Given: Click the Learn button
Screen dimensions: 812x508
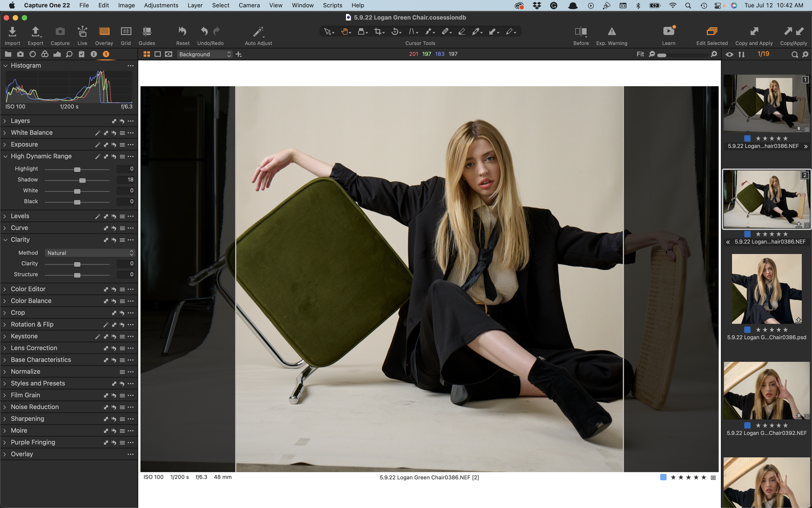Looking at the screenshot, I should (668, 32).
